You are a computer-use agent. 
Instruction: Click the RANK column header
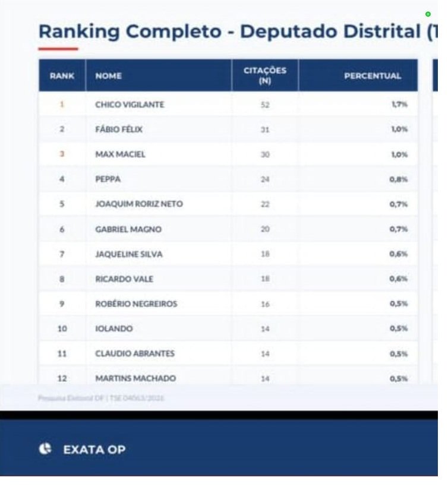62,76
